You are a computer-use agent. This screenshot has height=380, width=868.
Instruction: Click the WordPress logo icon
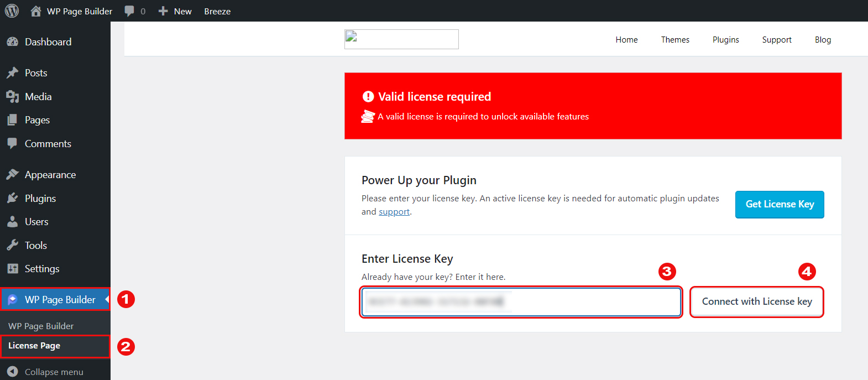point(12,11)
